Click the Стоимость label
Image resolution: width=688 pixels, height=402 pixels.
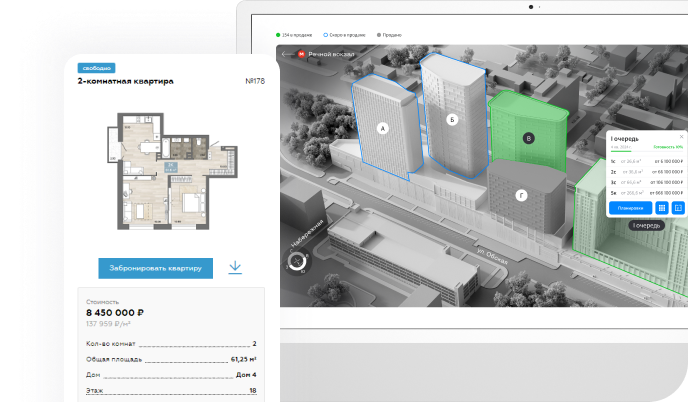[x=102, y=302]
